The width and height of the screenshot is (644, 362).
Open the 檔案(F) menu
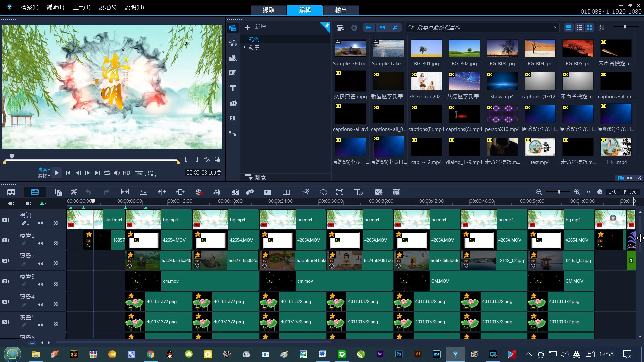click(x=30, y=7)
